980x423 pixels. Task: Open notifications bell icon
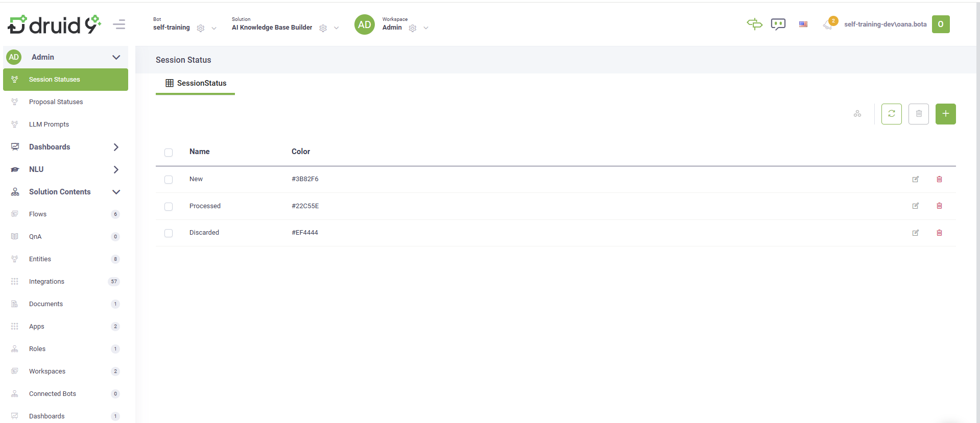pyautogui.click(x=829, y=24)
